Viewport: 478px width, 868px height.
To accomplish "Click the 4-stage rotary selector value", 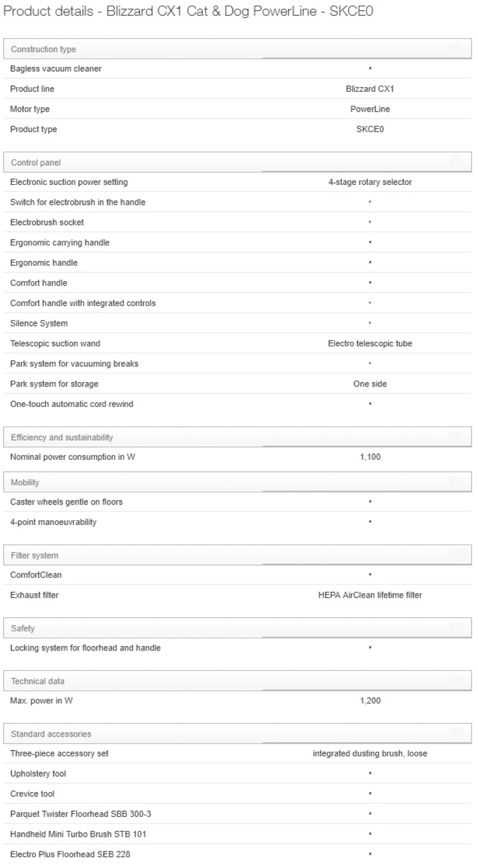I will (370, 182).
